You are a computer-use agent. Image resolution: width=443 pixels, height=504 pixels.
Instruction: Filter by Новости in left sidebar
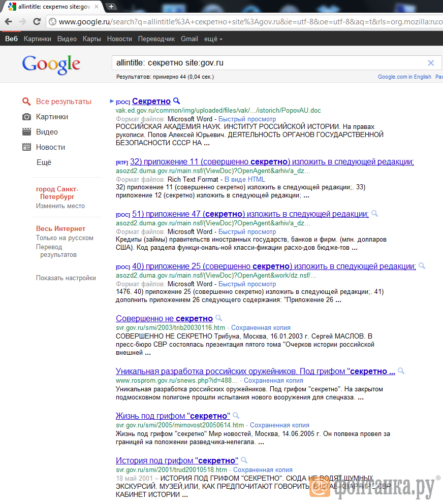pos(50,147)
